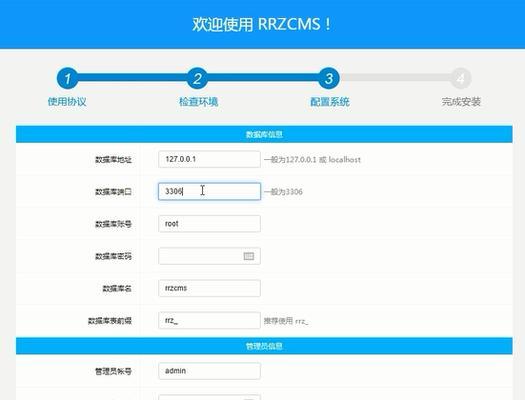Click step 2 circle in progress bar
This screenshot has height=400, width=525.
point(197,78)
